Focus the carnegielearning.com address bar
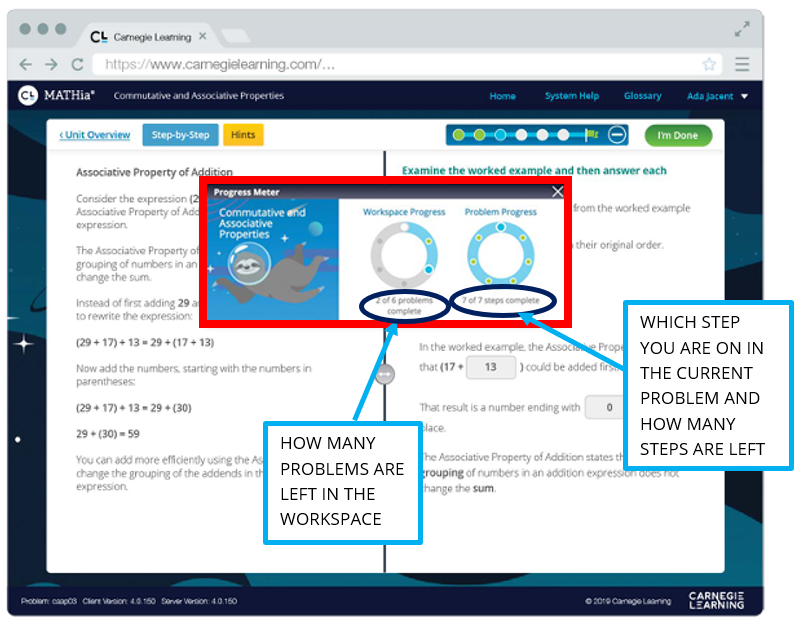Viewport: 807px width, 627px height. tap(407, 64)
